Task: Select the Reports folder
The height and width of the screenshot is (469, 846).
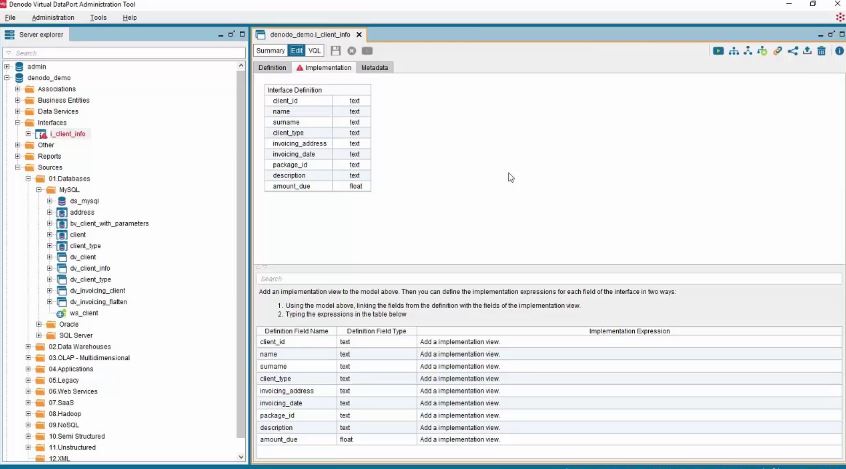Action: [x=49, y=156]
